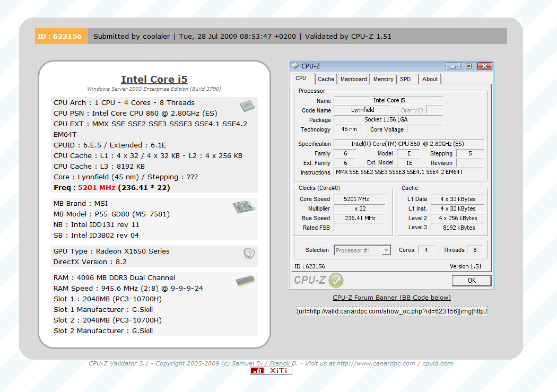Click the Threads count field
The height and width of the screenshot is (392, 557).
(475, 250)
